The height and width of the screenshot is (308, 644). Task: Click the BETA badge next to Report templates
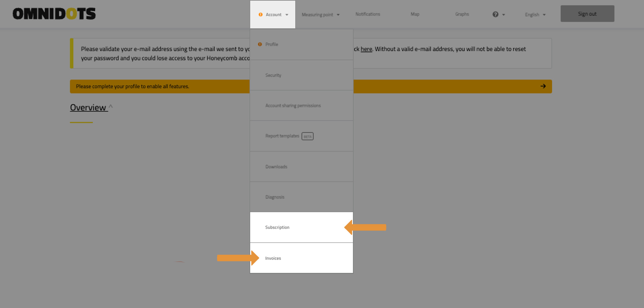tap(308, 136)
